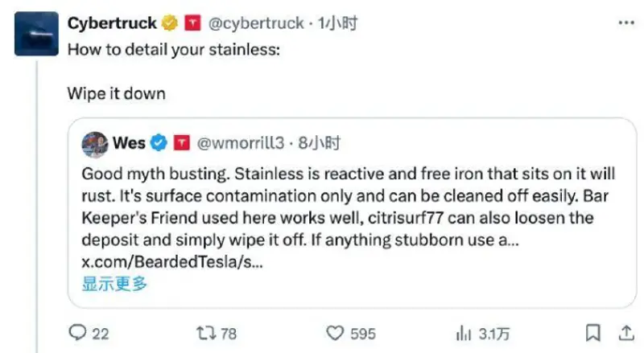This screenshot has width=644, height=353.
Task: Like the Cybertruck tweet
Action: click(x=335, y=332)
